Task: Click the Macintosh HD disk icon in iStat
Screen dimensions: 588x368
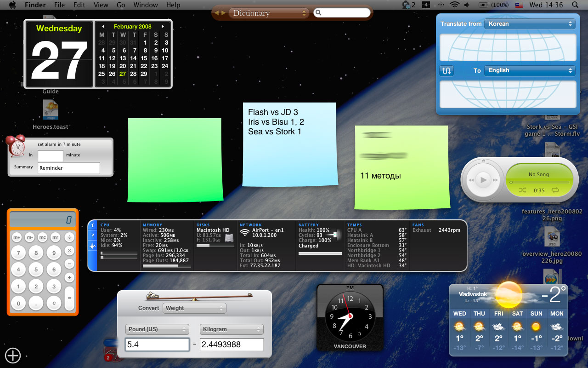Action: click(229, 237)
